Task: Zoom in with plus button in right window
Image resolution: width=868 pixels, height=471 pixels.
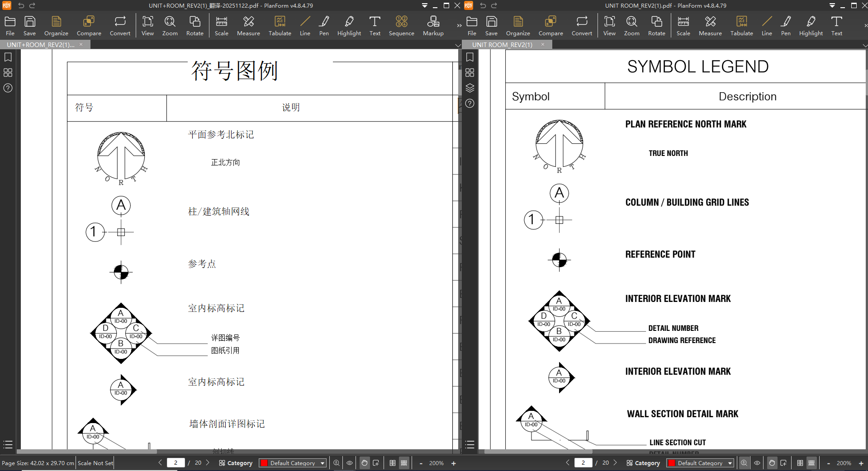Action: point(861,463)
